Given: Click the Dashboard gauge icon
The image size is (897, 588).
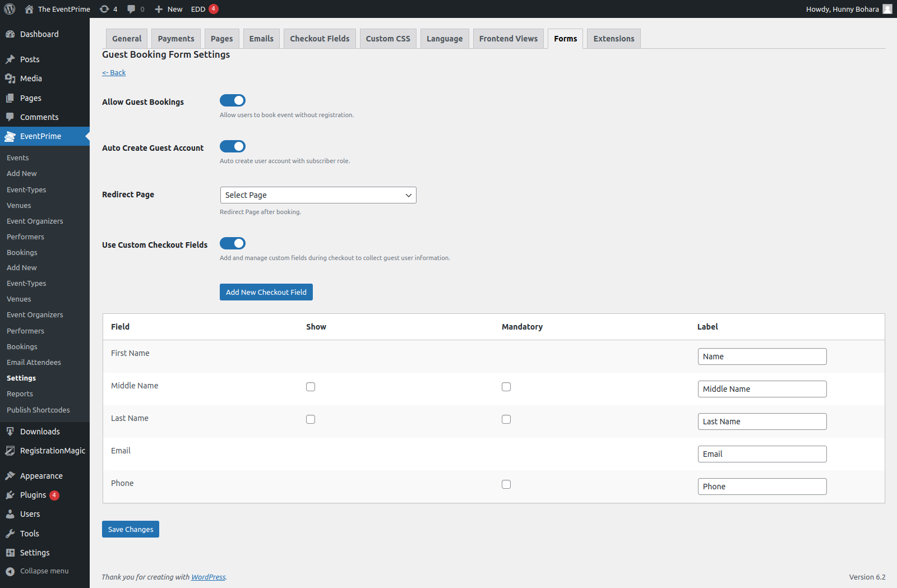Looking at the screenshot, I should pos(10,34).
